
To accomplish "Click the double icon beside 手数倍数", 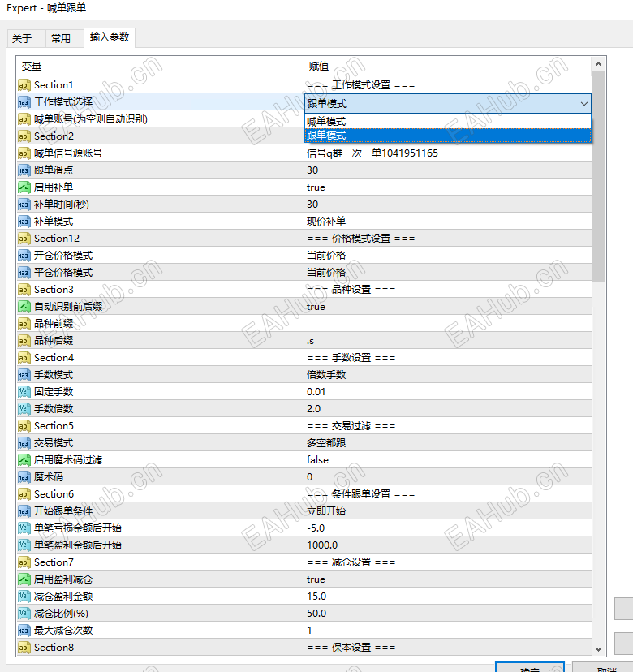I will [x=24, y=409].
